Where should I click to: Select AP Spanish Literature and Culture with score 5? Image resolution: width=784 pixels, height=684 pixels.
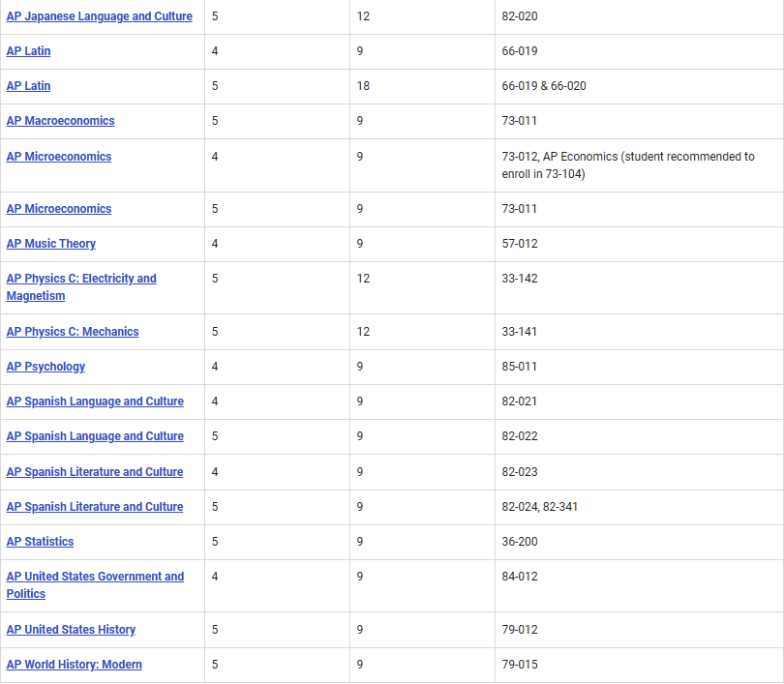coord(95,507)
